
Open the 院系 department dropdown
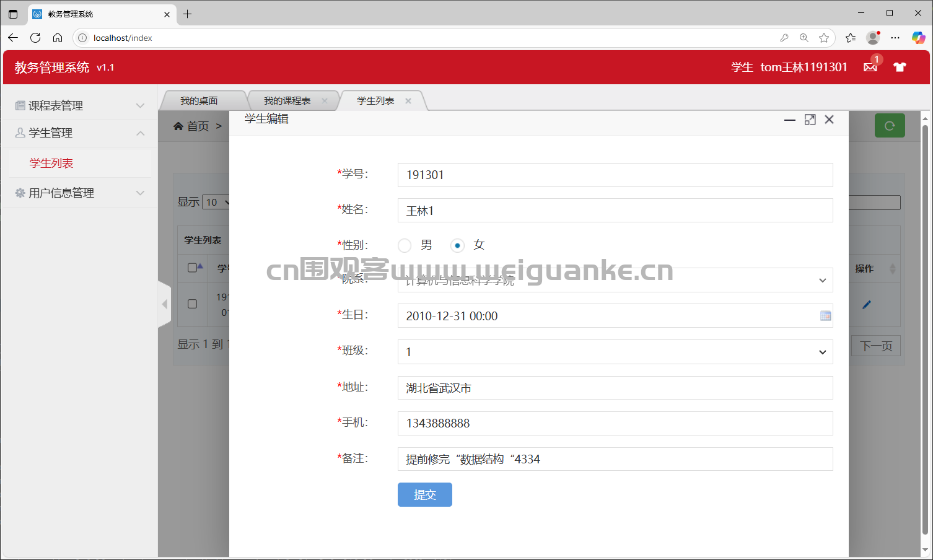[x=615, y=280]
